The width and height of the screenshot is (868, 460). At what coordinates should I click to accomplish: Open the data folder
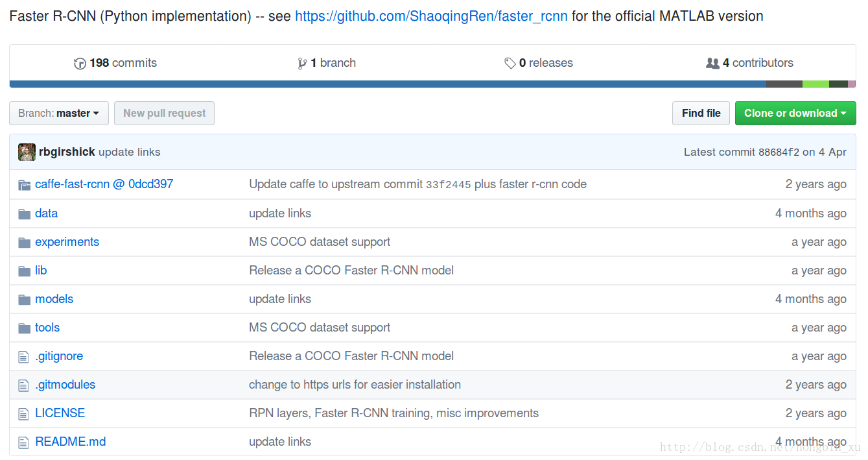[46, 213]
